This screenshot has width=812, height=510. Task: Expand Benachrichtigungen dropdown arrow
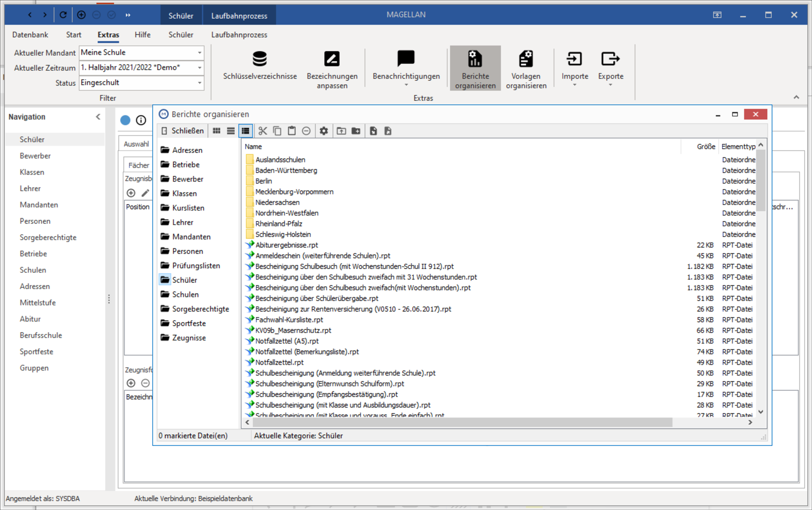pos(406,85)
